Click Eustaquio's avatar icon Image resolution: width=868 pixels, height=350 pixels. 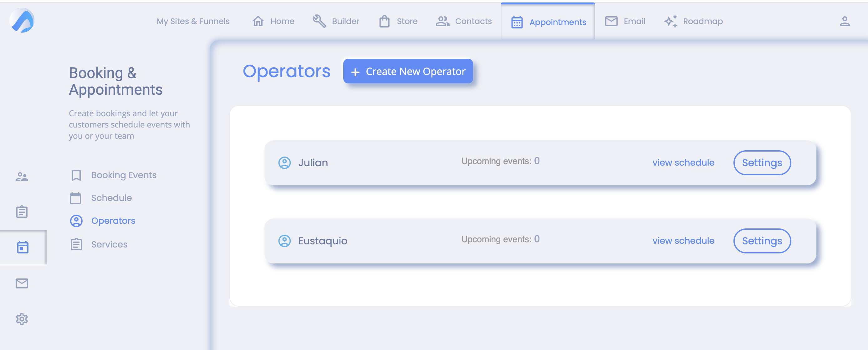click(x=284, y=241)
